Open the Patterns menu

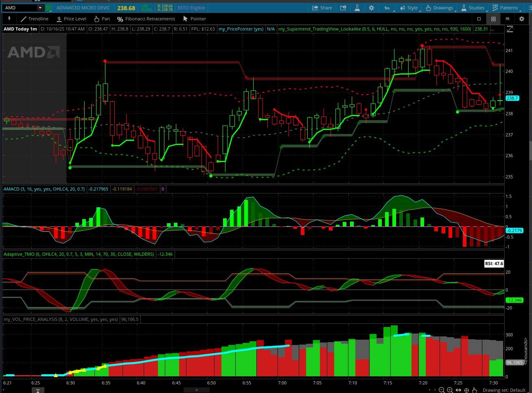pyautogui.click(x=505, y=8)
